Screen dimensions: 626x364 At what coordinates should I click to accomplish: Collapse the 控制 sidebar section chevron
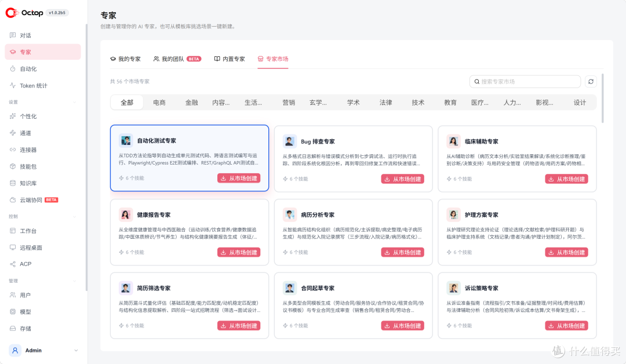(x=75, y=217)
